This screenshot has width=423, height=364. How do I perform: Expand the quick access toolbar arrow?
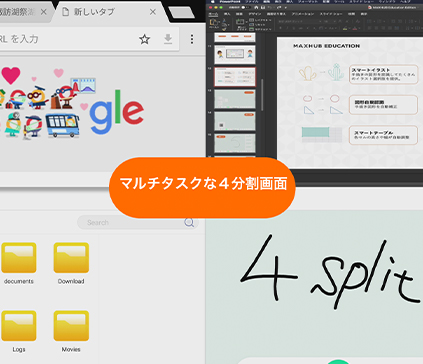click(x=285, y=7)
